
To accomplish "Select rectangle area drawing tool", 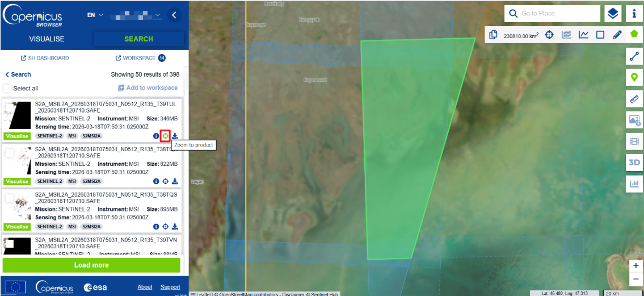I will click(600, 35).
